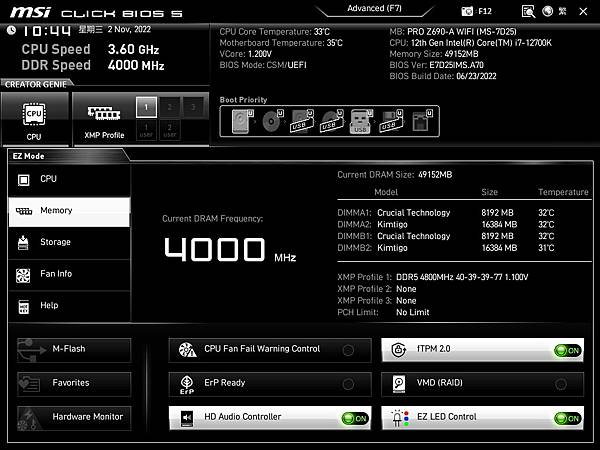Viewport: 600px width, 450px height.
Task: Click the fTPM lock icon
Action: click(x=399, y=349)
